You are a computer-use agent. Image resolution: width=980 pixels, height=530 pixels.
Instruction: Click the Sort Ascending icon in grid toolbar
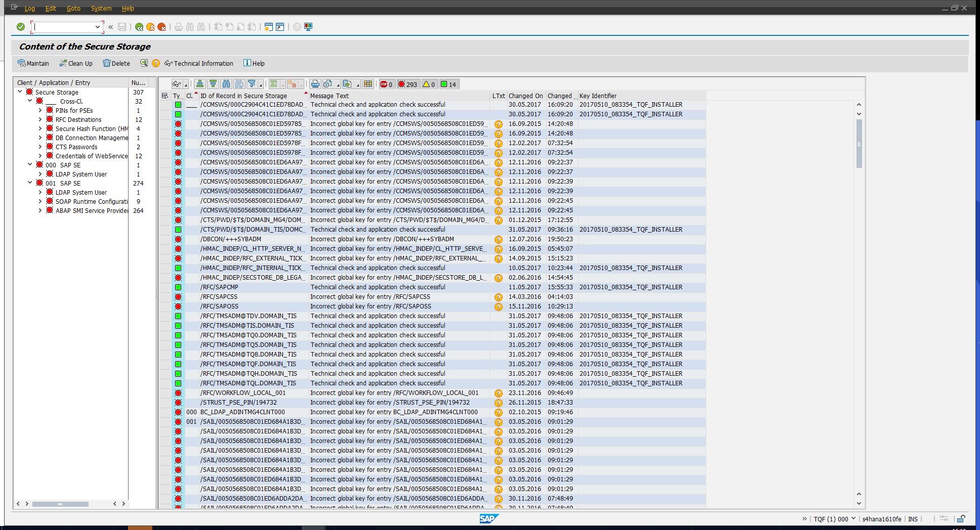(200, 84)
